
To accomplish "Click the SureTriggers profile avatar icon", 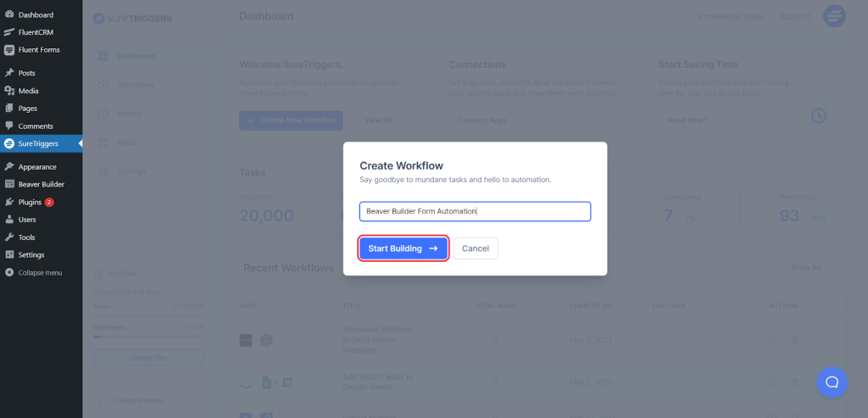I will point(835,16).
